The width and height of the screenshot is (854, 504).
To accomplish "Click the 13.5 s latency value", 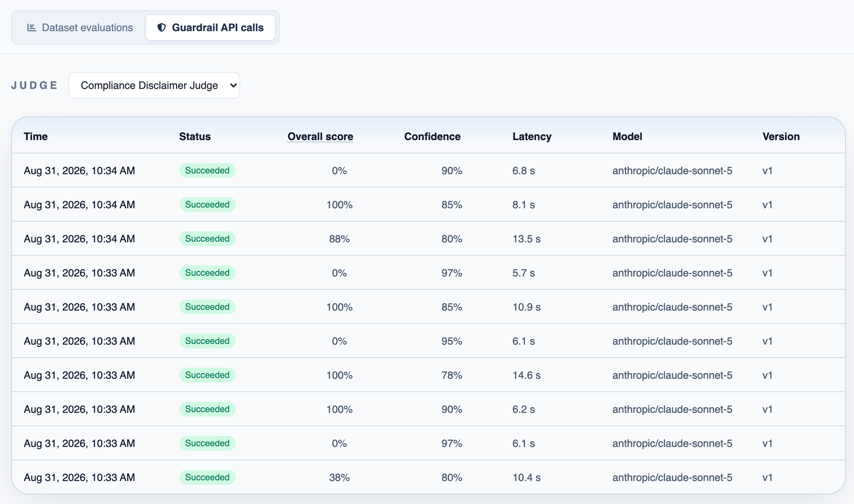I will tap(526, 239).
